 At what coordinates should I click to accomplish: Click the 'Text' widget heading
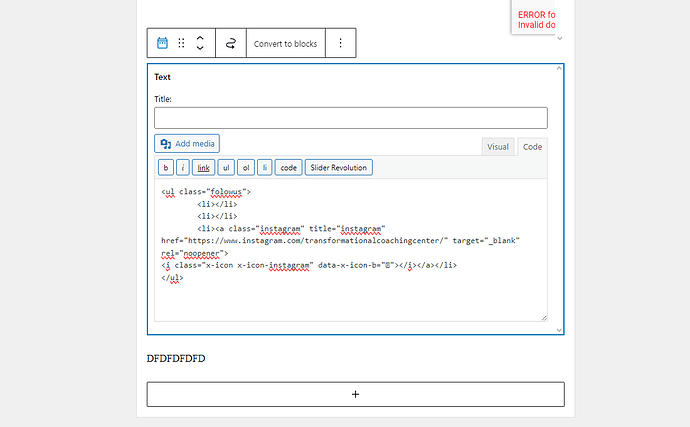click(x=162, y=77)
